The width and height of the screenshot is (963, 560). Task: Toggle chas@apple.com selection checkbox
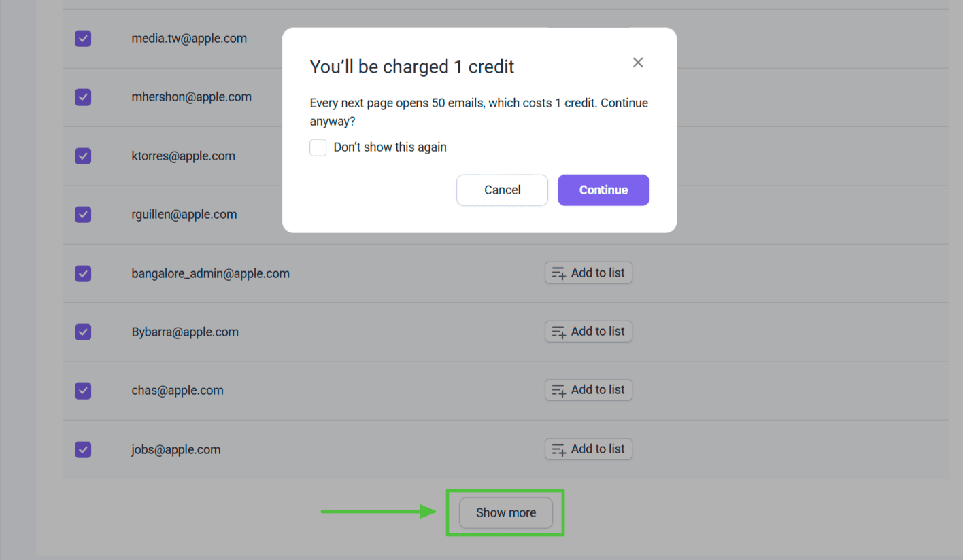click(x=83, y=391)
